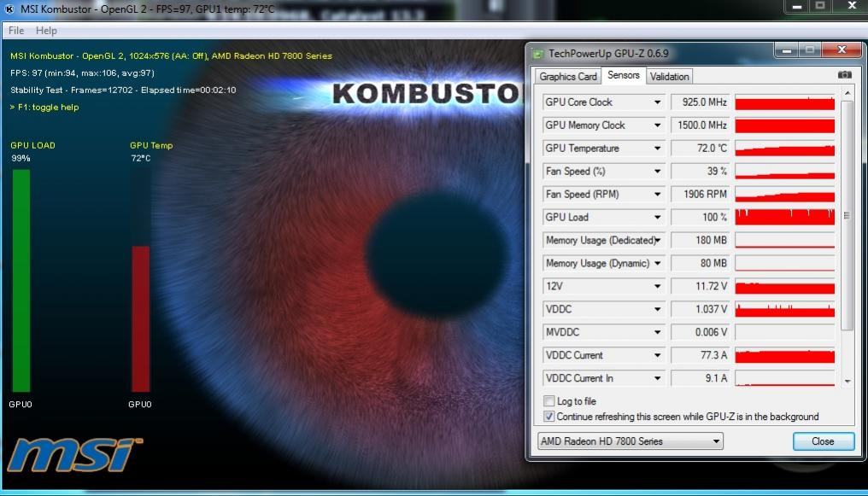This screenshot has width=868, height=496.
Task: Open the GPU Temperature sensor dropdown
Action: 657,149
